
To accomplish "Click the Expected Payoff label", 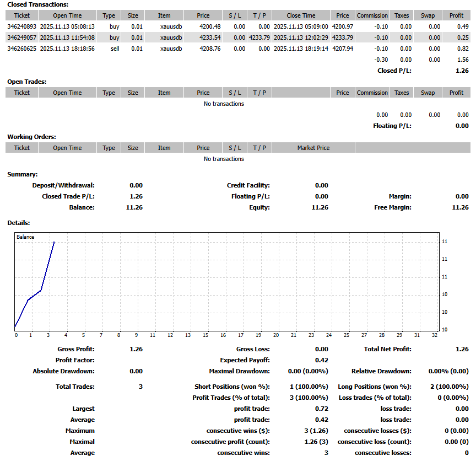I will (x=245, y=360).
